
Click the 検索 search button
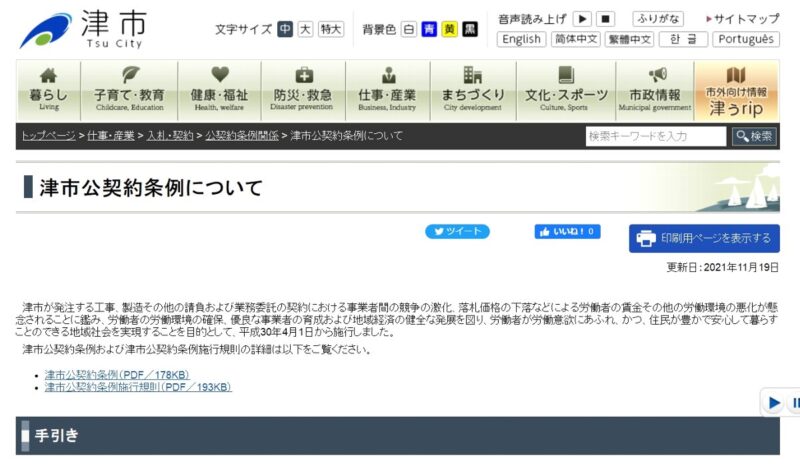(755, 136)
